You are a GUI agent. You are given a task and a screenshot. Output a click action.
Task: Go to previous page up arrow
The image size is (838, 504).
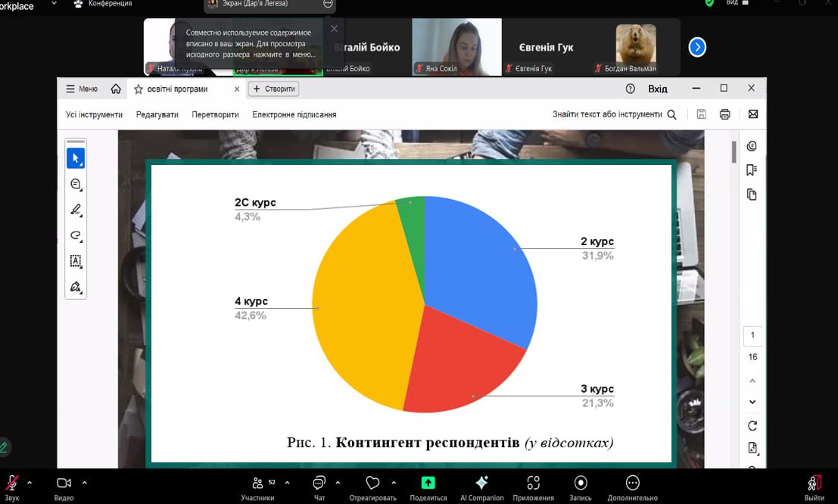752,381
